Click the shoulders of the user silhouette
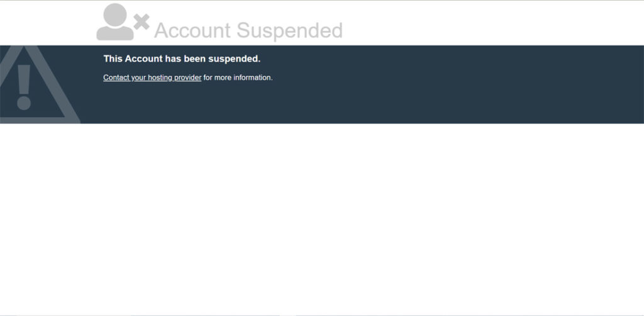The height and width of the screenshot is (316, 644). tap(115, 34)
